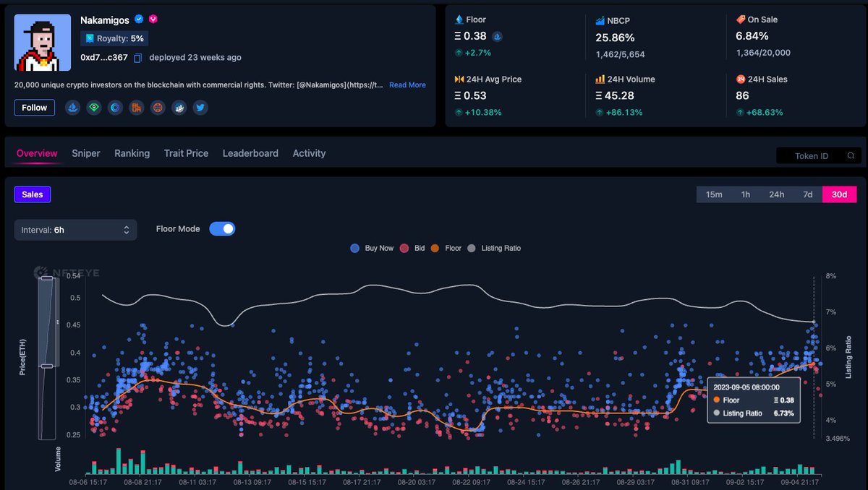
Task: Click the OpenSea icon beside floor 0.38
Action: 497,36
